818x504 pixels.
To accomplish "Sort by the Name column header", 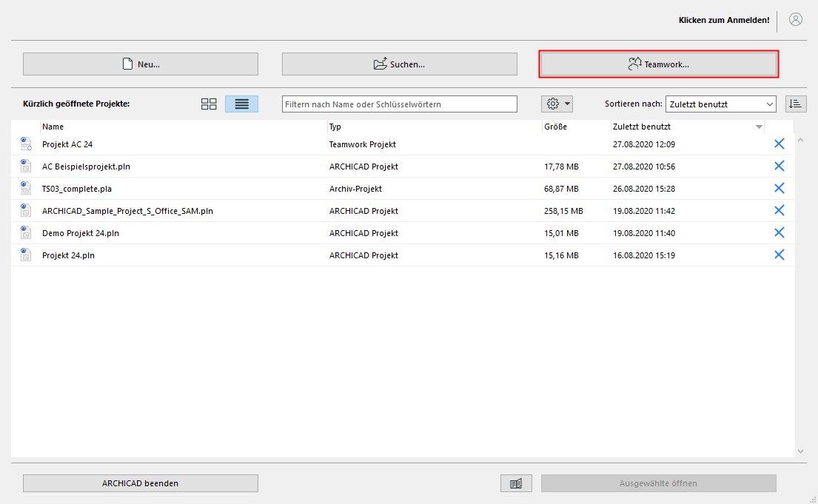I will [53, 127].
